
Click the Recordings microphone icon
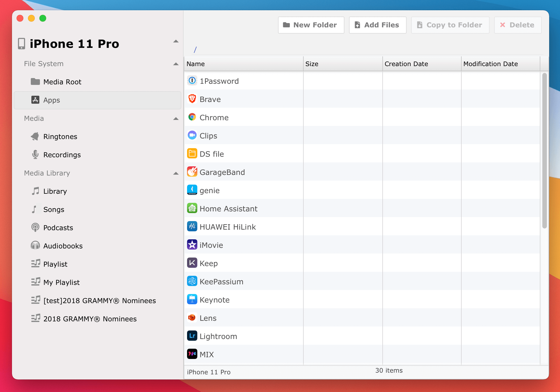click(x=35, y=155)
